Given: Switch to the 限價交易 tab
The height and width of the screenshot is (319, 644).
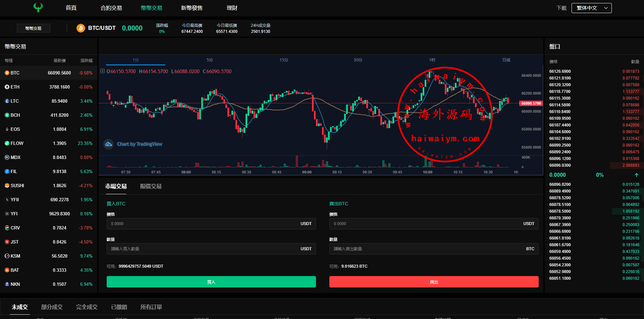Looking at the screenshot, I should point(151,187).
